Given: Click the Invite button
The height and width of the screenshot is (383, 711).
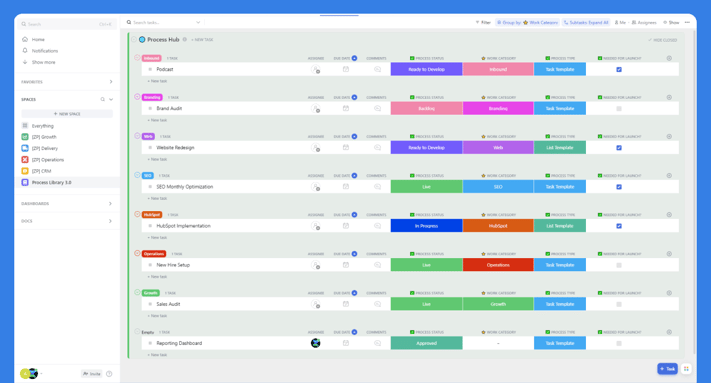Looking at the screenshot, I should point(92,374).
